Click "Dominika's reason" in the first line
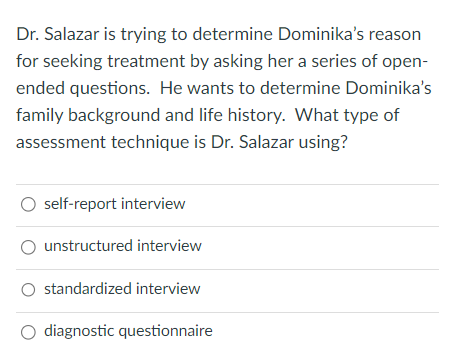Viewport: 452px width, 363px height. click(349, 34)
